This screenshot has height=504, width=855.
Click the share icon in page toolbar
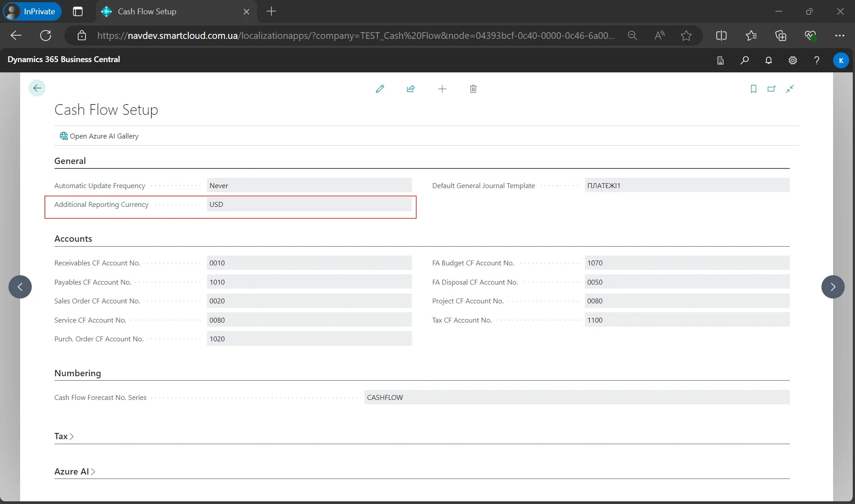pyautogui.click(x=411, y=89)
